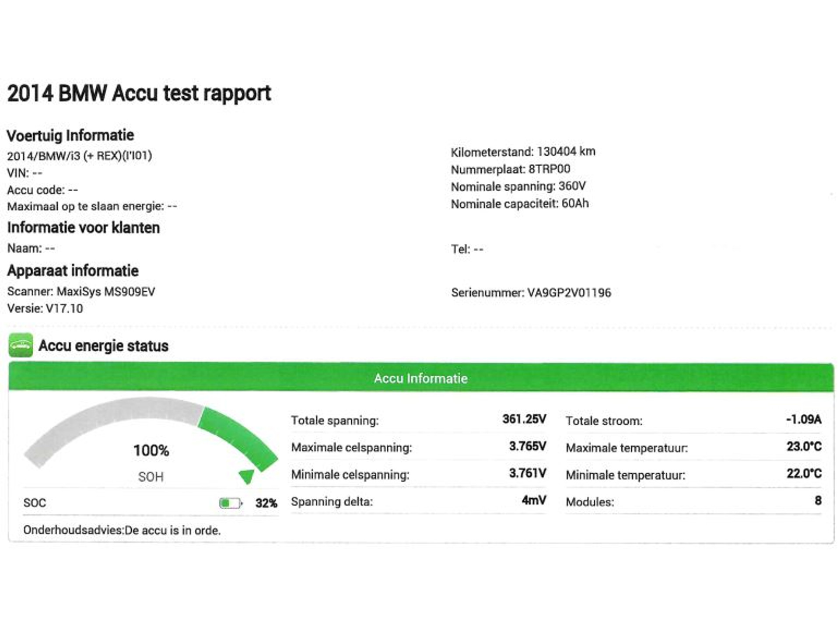Click the Spanning delta 4mV value
840x630 pixels.
[x=533, y=500]
